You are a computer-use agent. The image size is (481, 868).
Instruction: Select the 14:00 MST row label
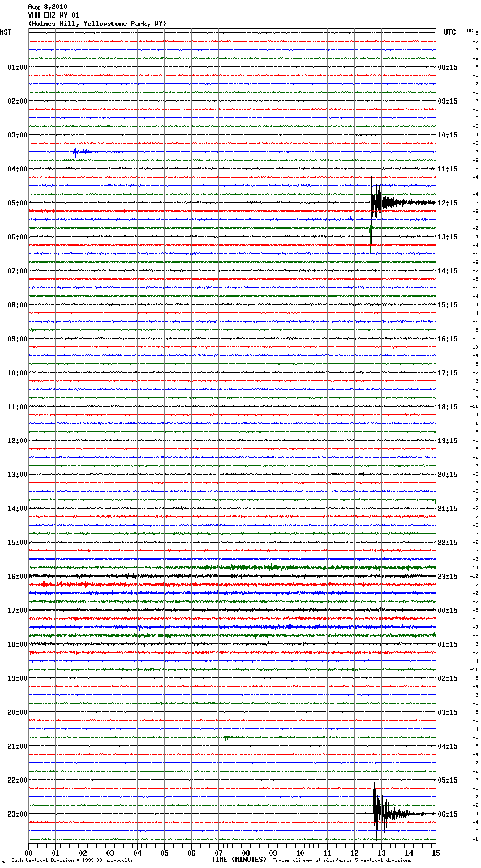(18, 509)
